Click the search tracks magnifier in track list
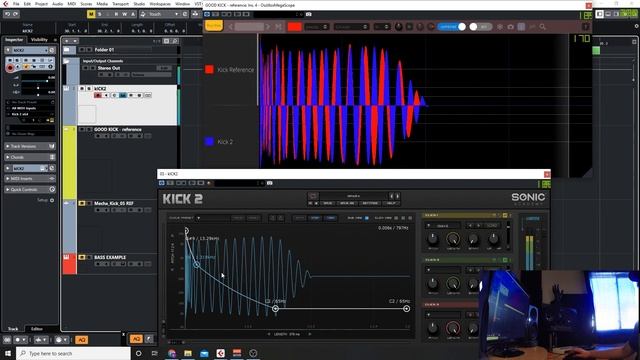 175,41
